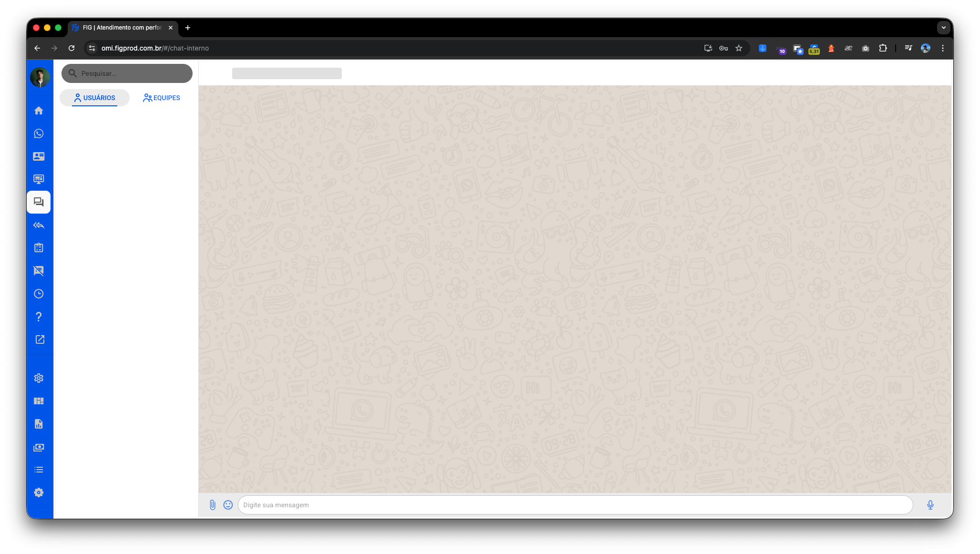Open the contacts card icon
The width and height of the screenshot is (980, 554).
[x=39, y=156]
